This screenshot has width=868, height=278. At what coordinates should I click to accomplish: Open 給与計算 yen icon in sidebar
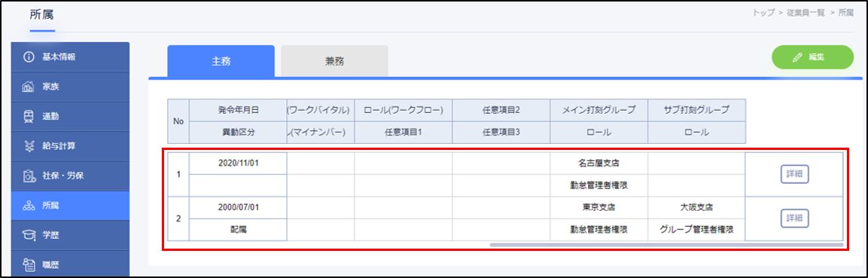pos(29,147)
